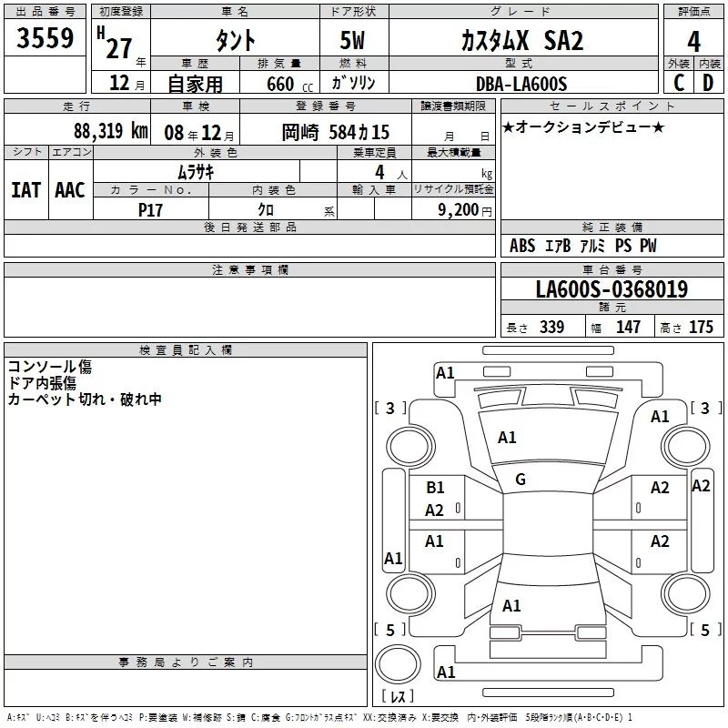Screen dimensions: 728x728
Task: Select the PW equipment entry
Action: (x=648, y=246)
